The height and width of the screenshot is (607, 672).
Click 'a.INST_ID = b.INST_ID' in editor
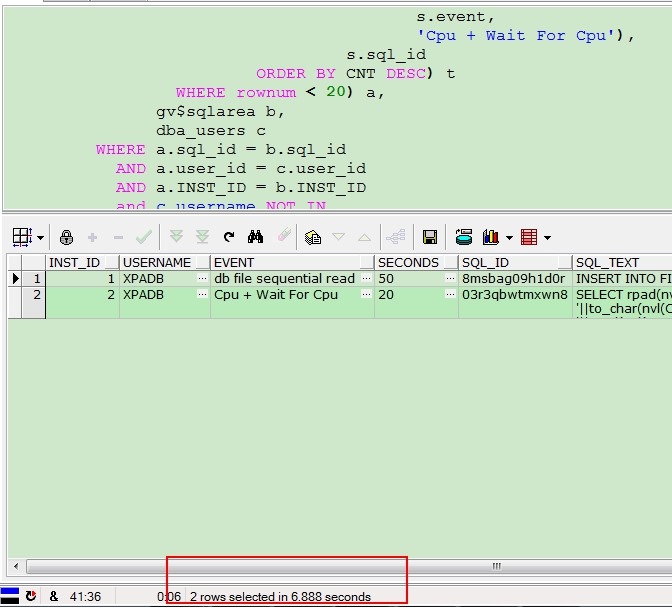pos(261,187)
